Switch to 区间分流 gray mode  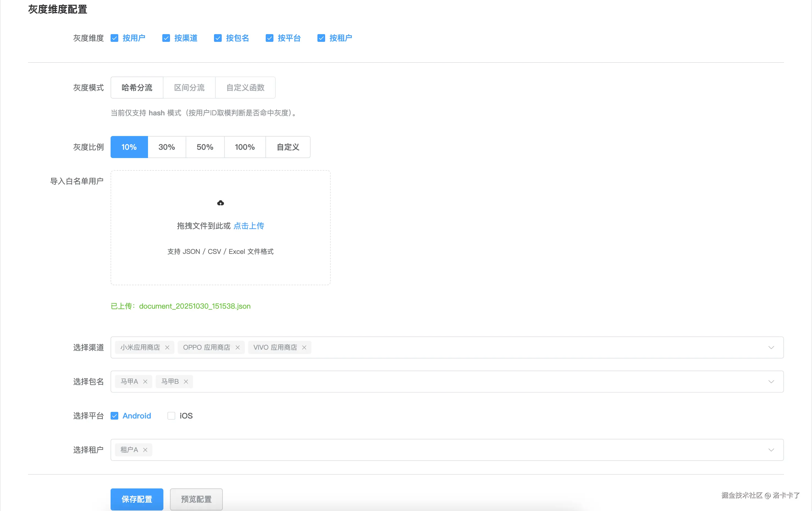[189, 88]
